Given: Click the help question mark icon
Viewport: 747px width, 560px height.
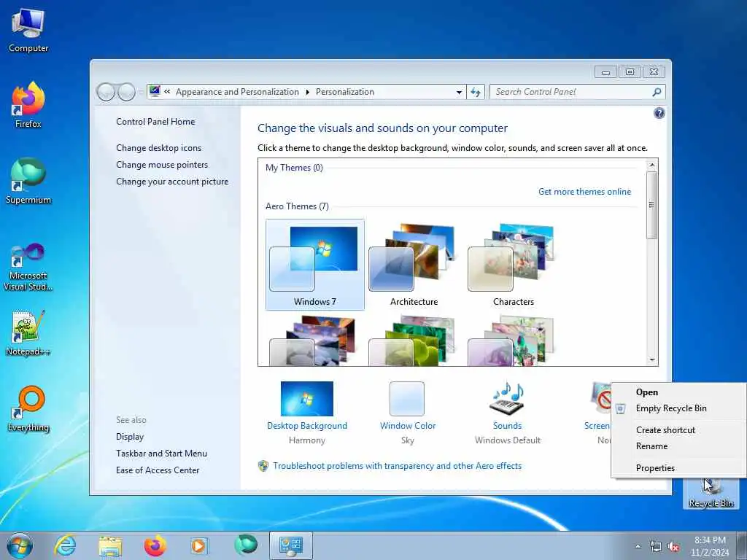Looking at the screenshot, I should [659, 113].
